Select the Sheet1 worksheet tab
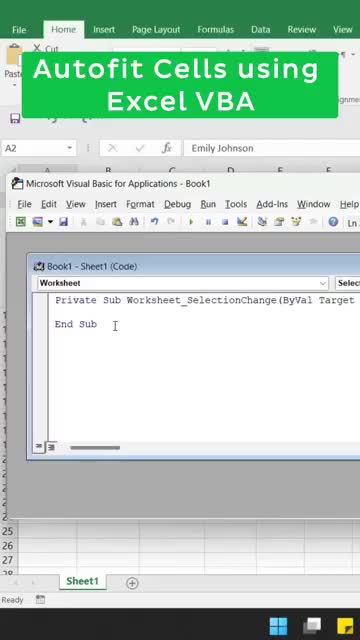Image resolution: width=360 pixels, height=640 pixels. [x=82, y=581]
